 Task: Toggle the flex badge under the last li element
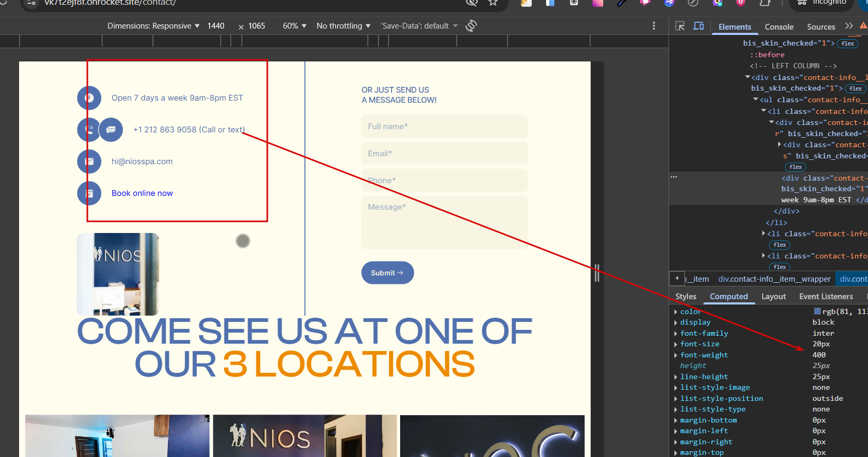coord(780,267)
